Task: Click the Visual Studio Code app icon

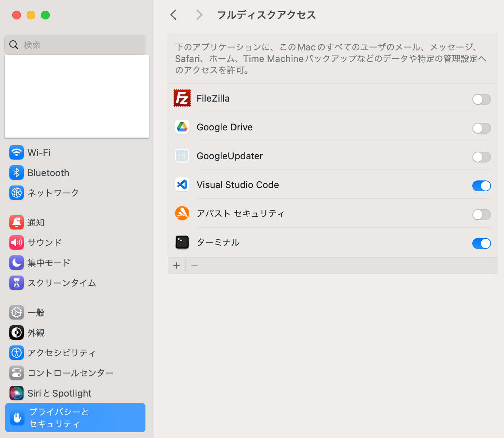Action: pyautogui.click(x=182, y=185)
